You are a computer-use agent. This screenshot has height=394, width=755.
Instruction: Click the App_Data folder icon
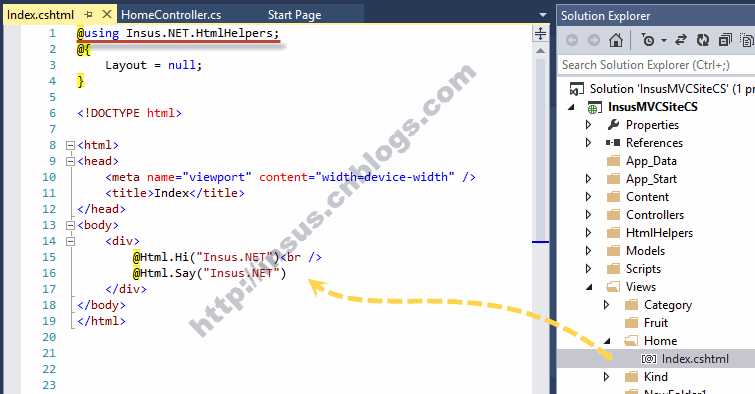point(613,160)
